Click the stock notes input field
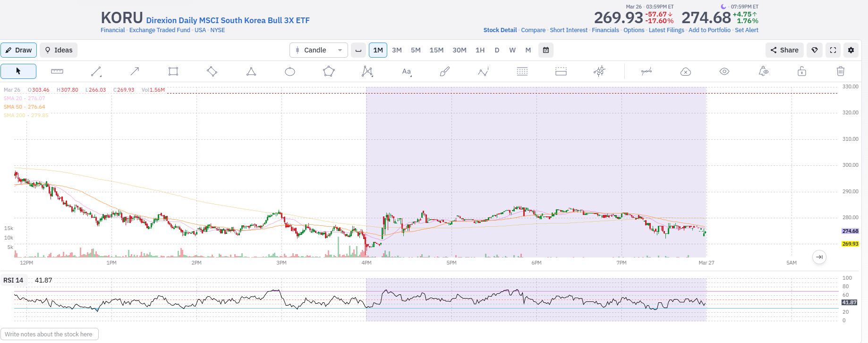This screenshot has height=343, width=868. [x=50, y=334]
